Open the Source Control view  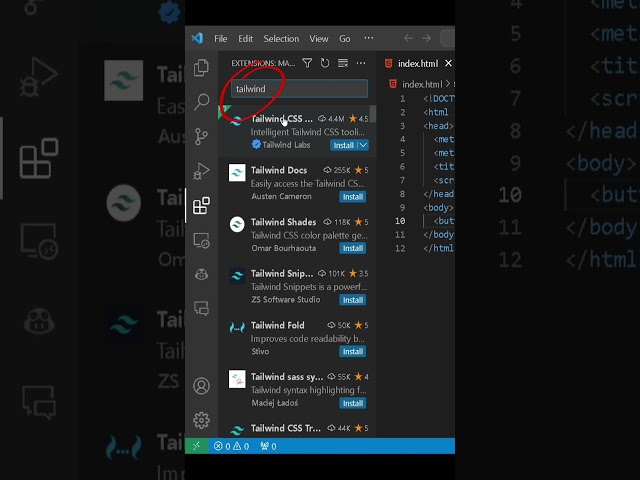coord(201,136)
